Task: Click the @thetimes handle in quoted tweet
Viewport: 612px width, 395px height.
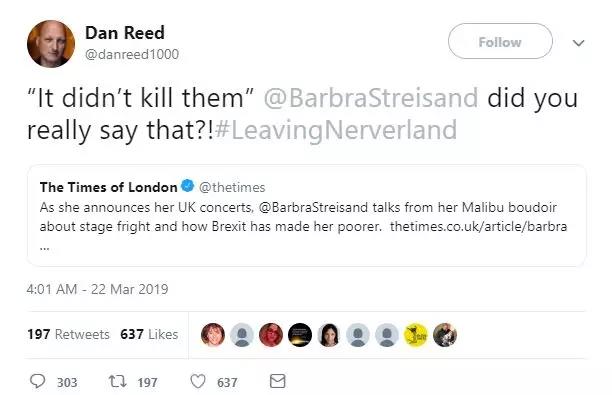Action: tap(232, 187)
